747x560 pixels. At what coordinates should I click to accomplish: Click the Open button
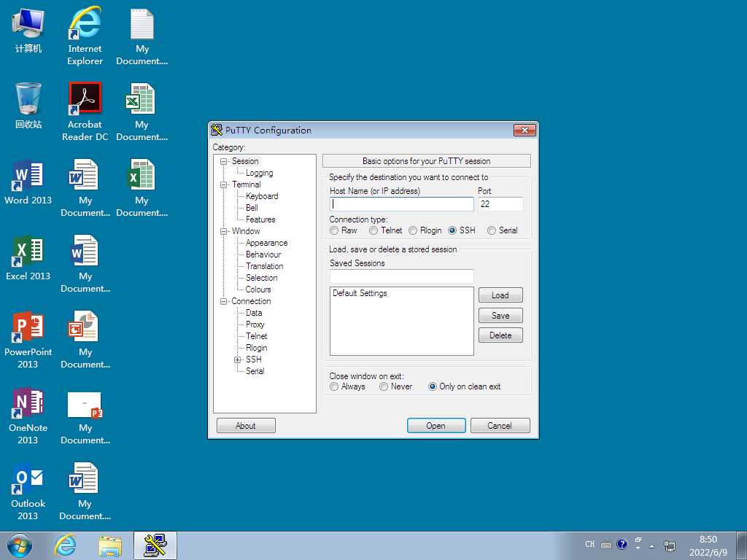[x=436, y=426]
